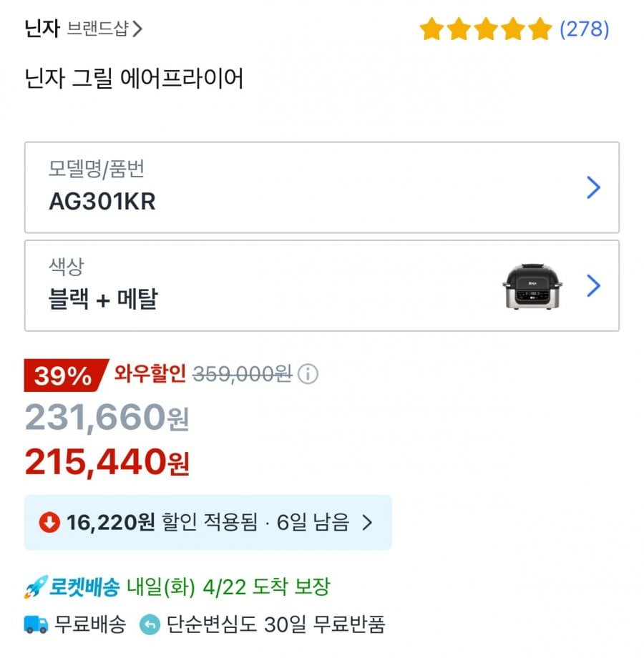Viewport: 644px width, 658px height.
Task: Click the 닌자 brand name
Action: (x=42, y=29)
